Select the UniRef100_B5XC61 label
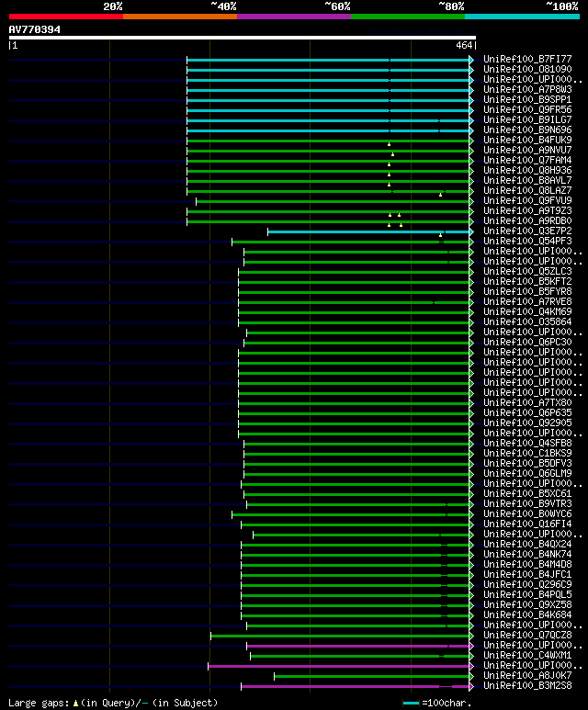Image resolution: width=588 pixels, height=710 pixels. (527, 493)
